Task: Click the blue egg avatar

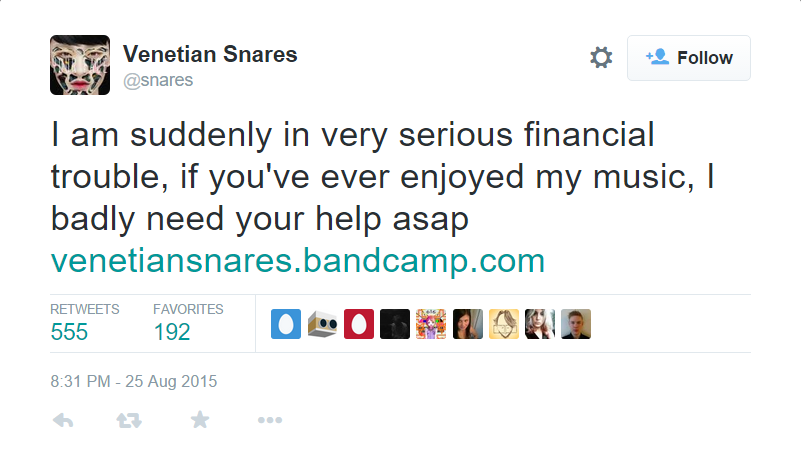Action: (286, 324)
